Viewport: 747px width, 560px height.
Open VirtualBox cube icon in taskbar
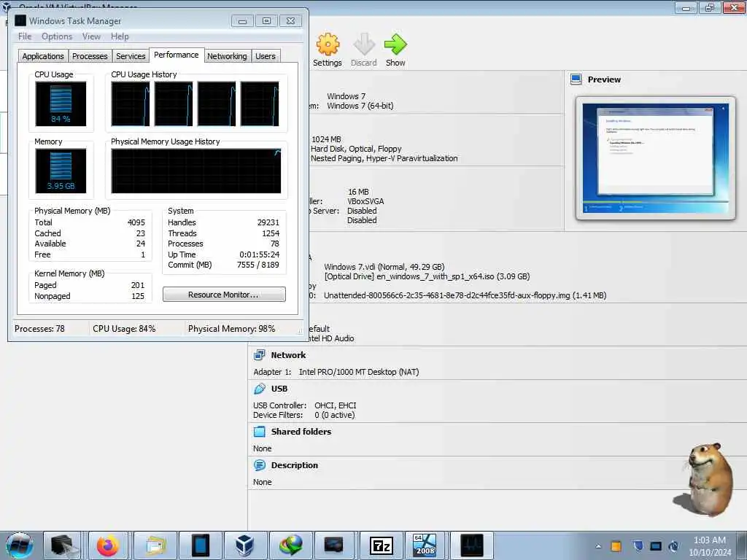(244, 545)
